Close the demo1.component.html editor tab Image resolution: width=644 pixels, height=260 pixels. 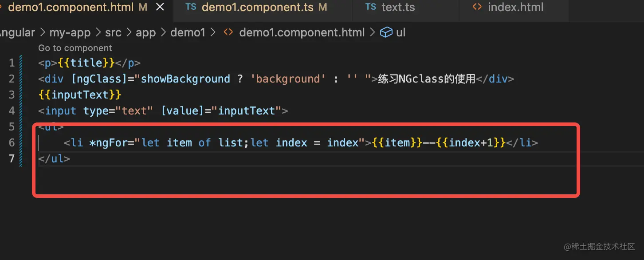(x=160, y=7)
